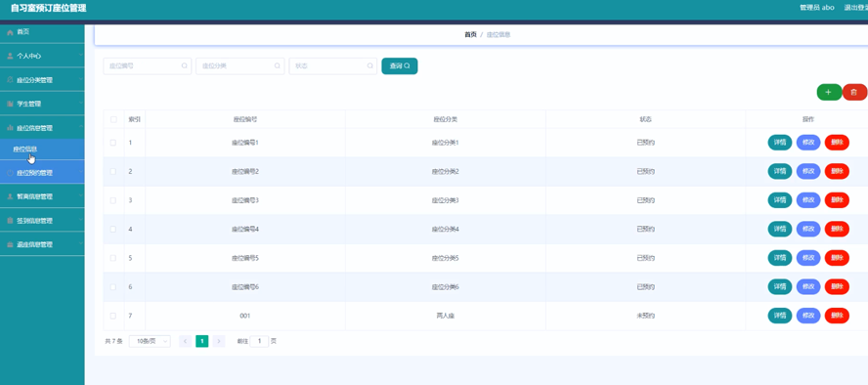This screenshot has height=385, width=868.
Task: Click the icon beside 退座信息管理
Action: point(10,244)
